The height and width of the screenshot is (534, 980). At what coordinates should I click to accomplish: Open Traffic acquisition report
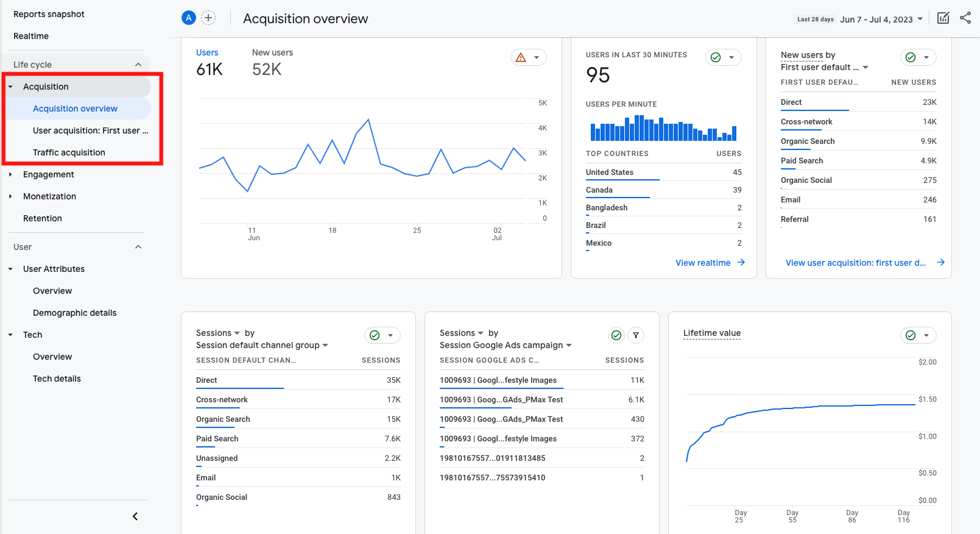coord(69,152)
